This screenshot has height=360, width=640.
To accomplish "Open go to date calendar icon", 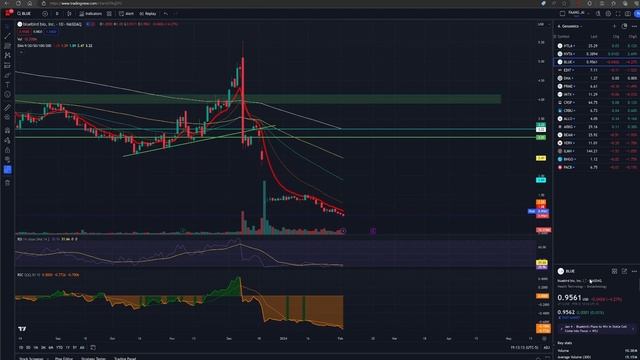I will coord(93,347).
